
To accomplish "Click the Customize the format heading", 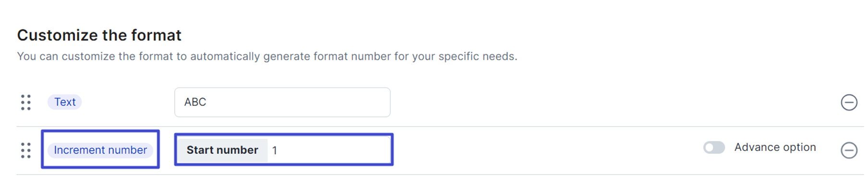I will pos(99,35).
